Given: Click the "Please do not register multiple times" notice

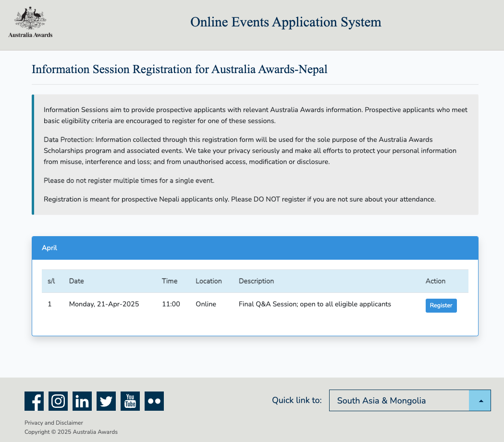Looking at the screenshot, I should (129, 181).
